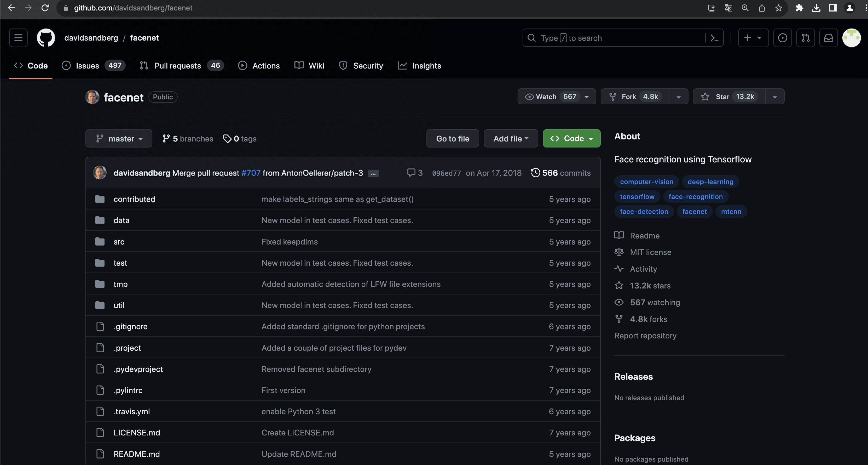This screenshot has width=868, height=465.
Task: Toggle the browser side panel icon
Action: [833, 8]
